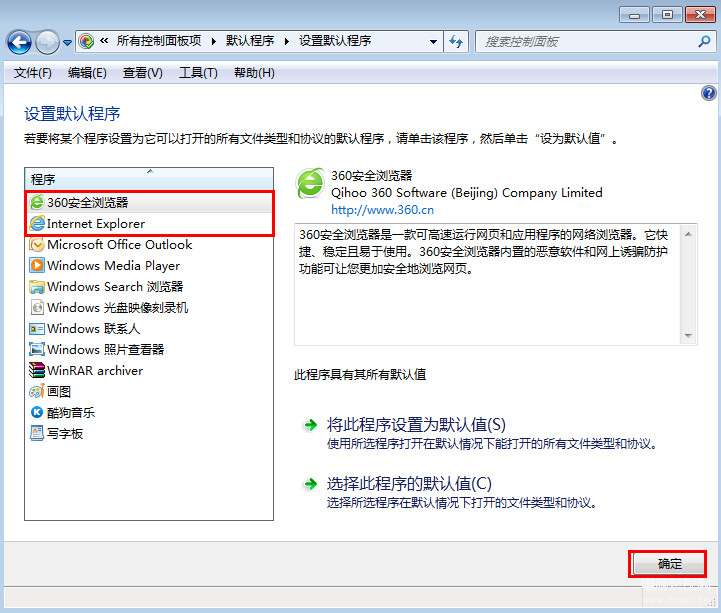Select Internet Explorer icon in list

(37, 223)
